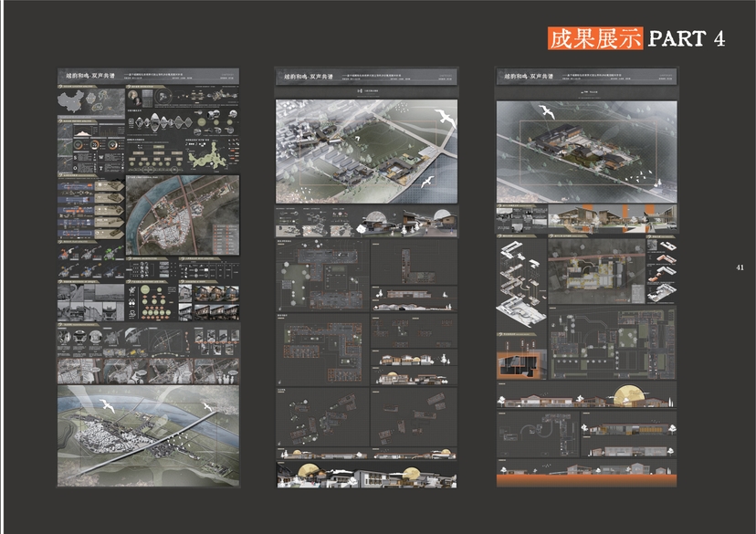Open the village aerial rendering at bottom of left poster

pyautogui.click(x=148, y=436)
